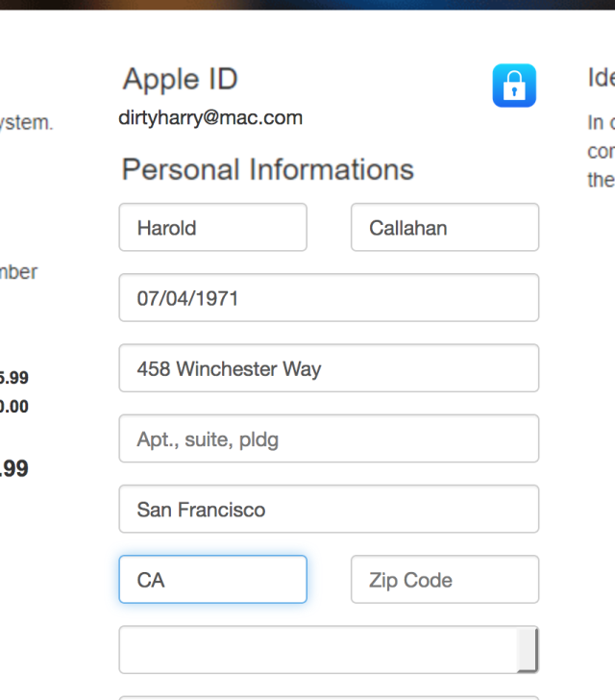Click the cut-off Ide heading on the right
615x700 pixels.
tap(601, 78)
